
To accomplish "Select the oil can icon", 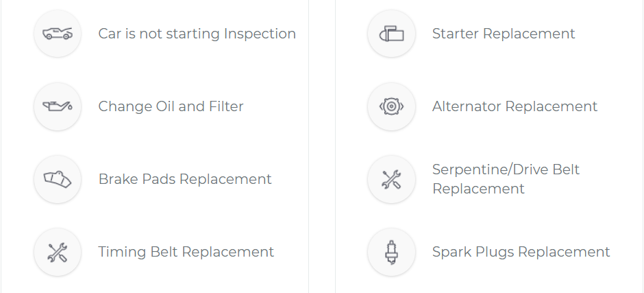I will coord(58,106).
